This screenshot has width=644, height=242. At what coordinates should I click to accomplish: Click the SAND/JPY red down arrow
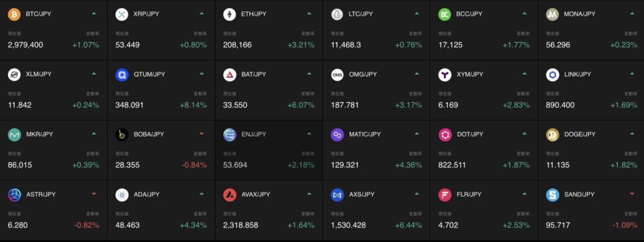[x=631, y=194]
